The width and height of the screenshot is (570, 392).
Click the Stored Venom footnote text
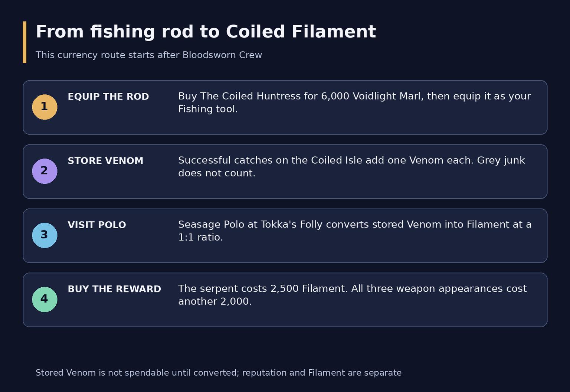(x=219, y=373)
